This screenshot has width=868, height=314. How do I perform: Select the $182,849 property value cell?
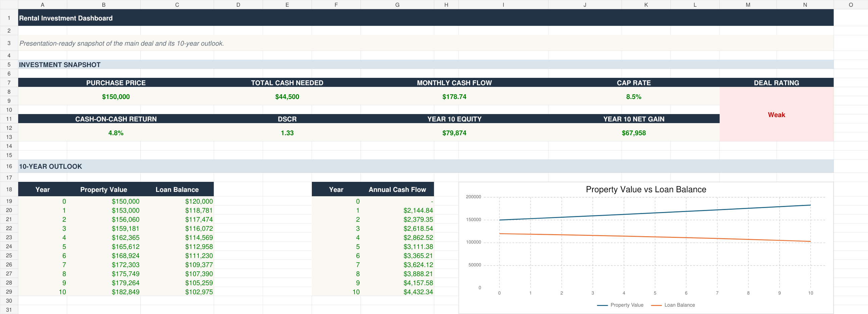coord(103,292)
